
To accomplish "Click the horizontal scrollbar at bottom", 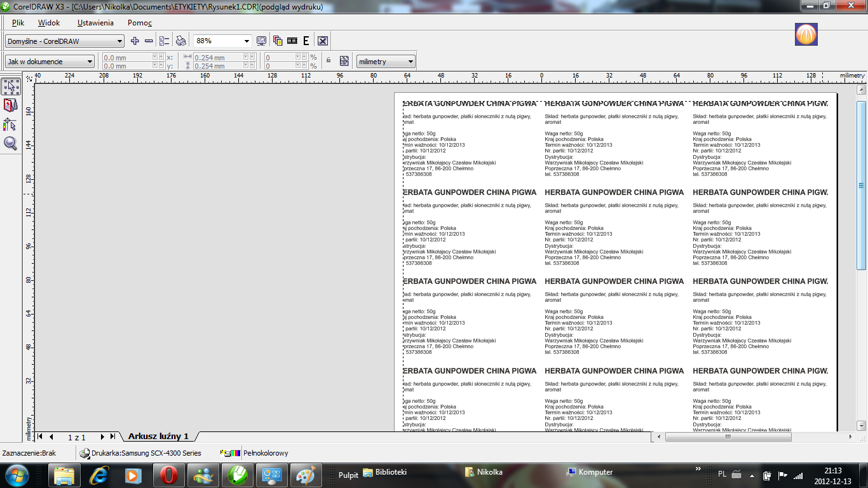I will tap(728, 437).
